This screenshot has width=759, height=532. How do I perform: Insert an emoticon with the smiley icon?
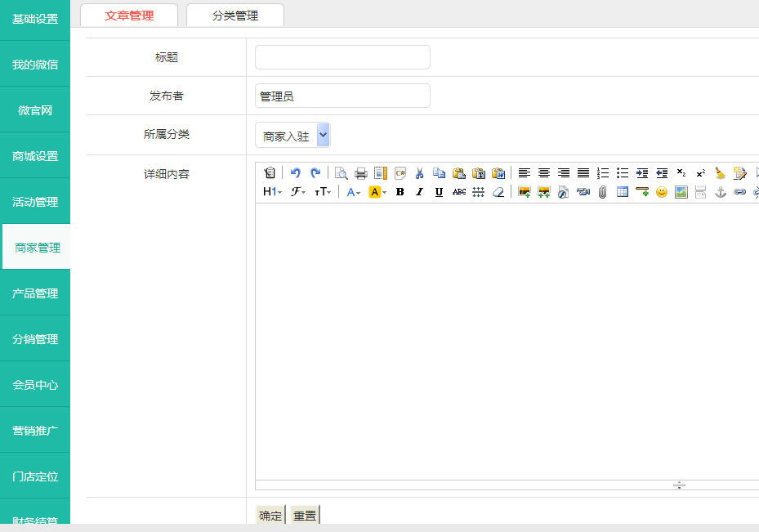[x=662, y=192]
